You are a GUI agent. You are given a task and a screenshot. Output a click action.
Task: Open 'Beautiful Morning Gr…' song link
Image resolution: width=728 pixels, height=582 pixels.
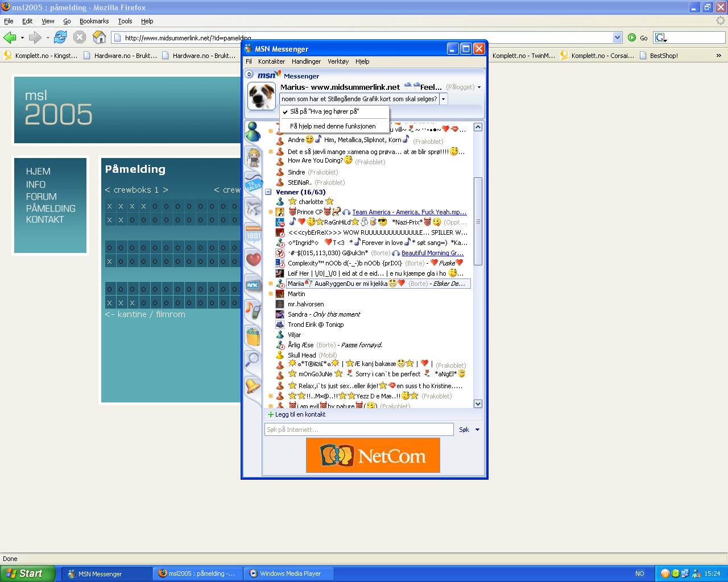pyautogui.click(x=432, y=253)
